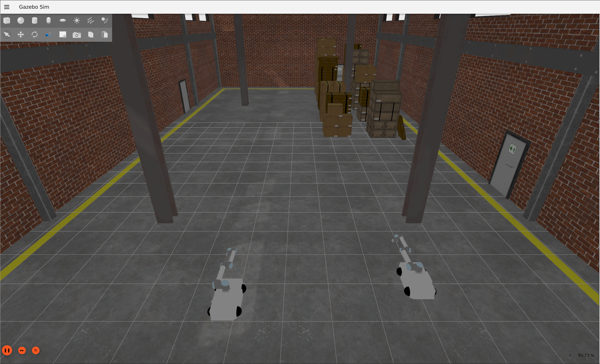The image size is (600, 364).
Task: Add a spot light
Action: [105, 20]
